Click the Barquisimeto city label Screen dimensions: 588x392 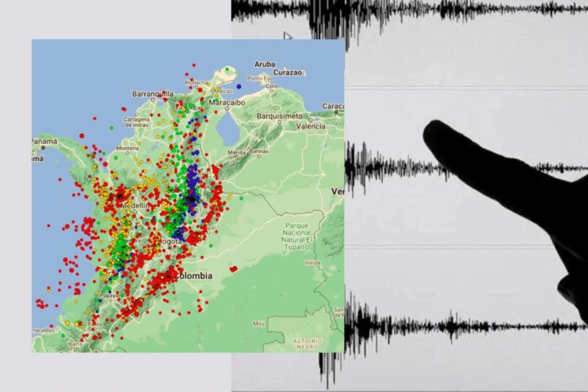tap(280, 116)
